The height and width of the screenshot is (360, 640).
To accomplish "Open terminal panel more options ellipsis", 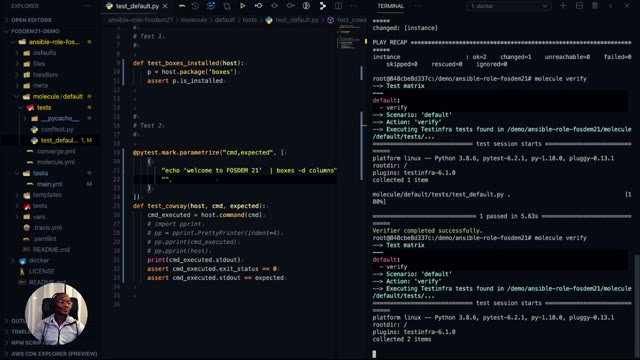I will 418,6.
